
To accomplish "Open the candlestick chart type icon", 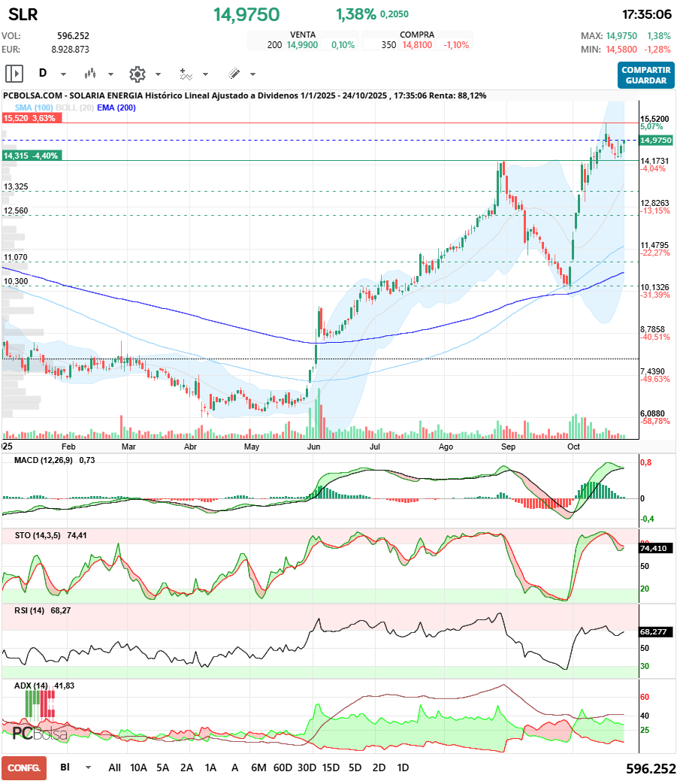I will [x=91, y=74].
